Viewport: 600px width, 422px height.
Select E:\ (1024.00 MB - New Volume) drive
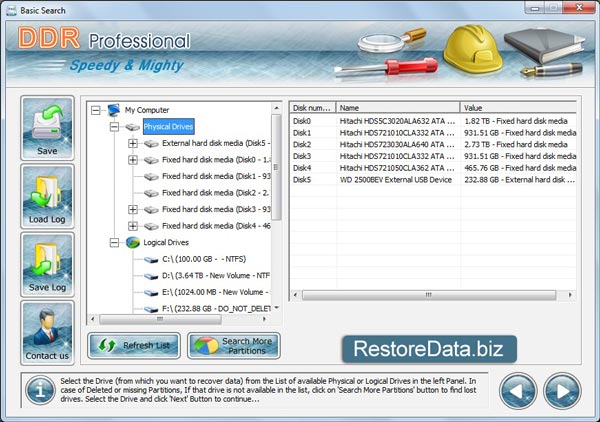(216, 292)
